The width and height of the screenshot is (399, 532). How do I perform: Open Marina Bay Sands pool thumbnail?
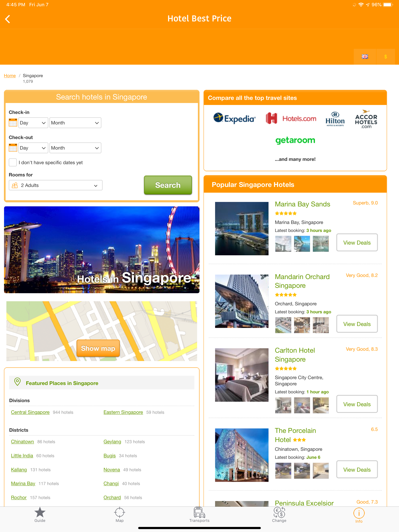click(x=302, y=244)
